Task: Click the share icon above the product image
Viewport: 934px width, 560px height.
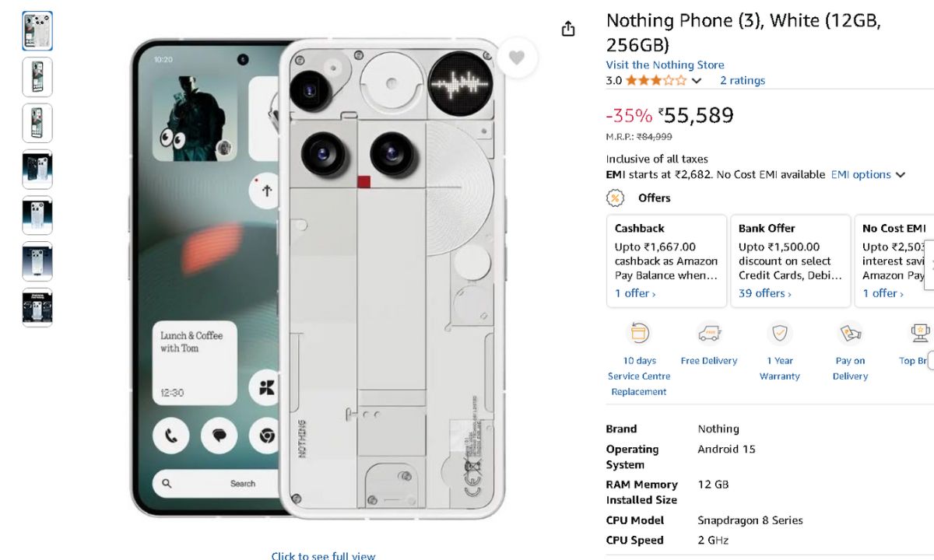Action: coord(568,29)
